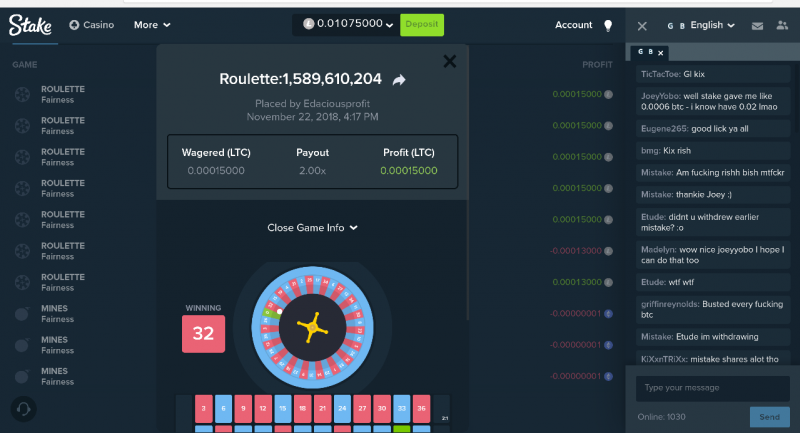Click the winning number 32 tile
Viewport: 800px width, 433px height.
coord(203,334)
